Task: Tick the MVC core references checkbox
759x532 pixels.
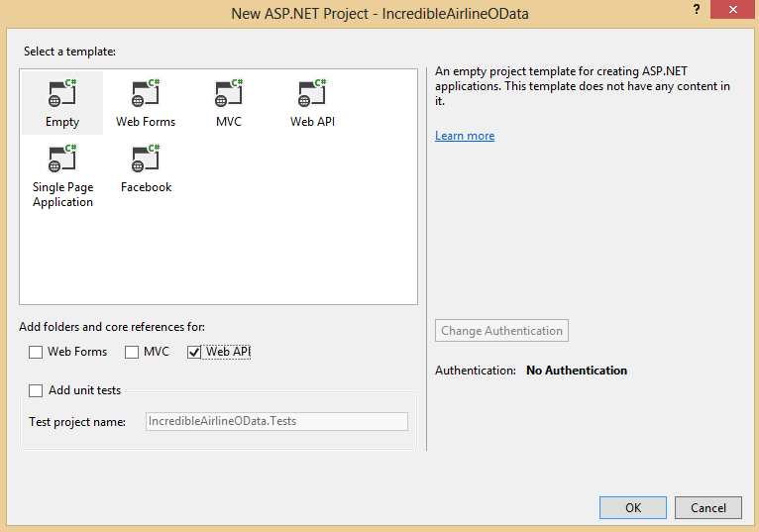Action: [132, 352]
